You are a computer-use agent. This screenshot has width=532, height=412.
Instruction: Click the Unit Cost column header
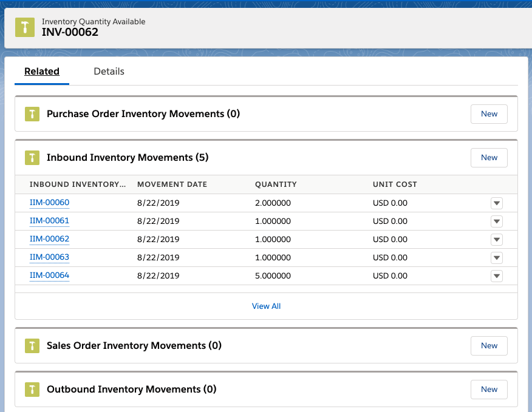[395, 184]
